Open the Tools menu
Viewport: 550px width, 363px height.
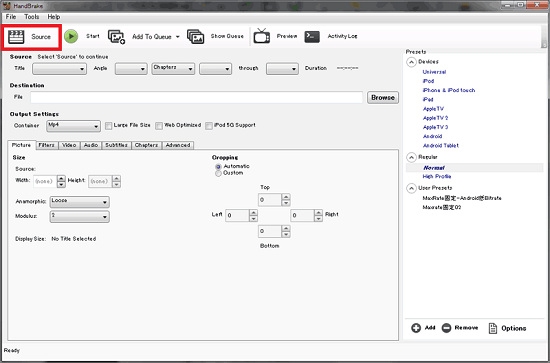point(32,17)
